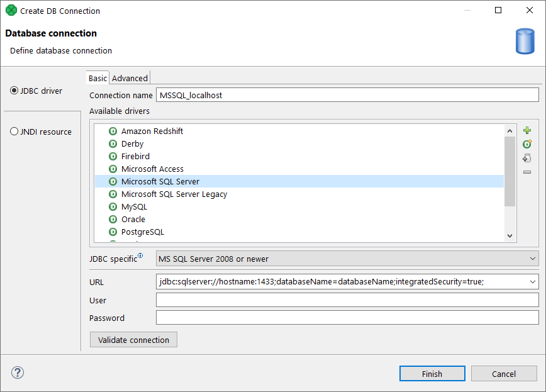Viewport: 546px width, 392px height.
Task: Click the green plus to add a new driver
Action: (526, 130)
